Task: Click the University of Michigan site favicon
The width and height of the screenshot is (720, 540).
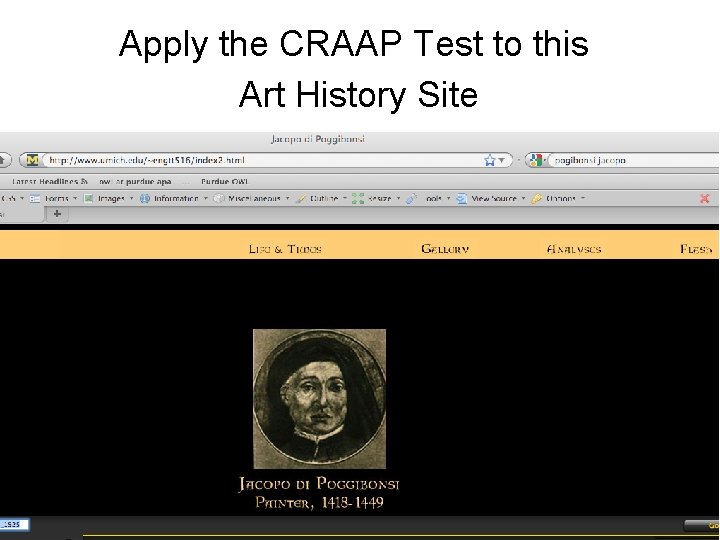Action: coord(32,160)
